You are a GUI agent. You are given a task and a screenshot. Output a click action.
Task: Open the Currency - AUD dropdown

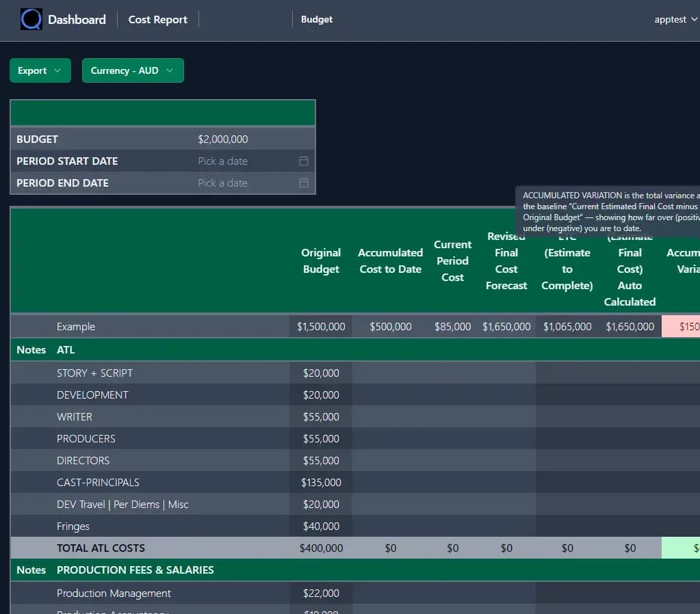tap(133, 70)
